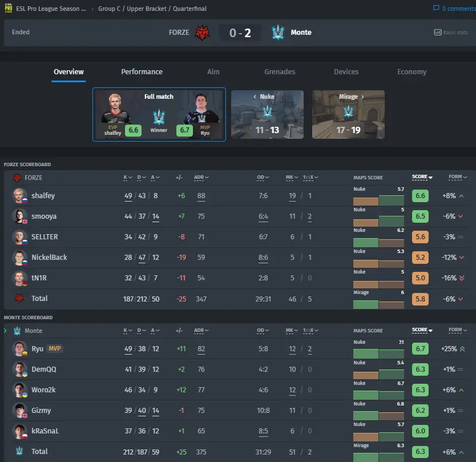Click the Basic stats chart icon
476x462 pixels.
pyautogui.click(x=437, y=32)
